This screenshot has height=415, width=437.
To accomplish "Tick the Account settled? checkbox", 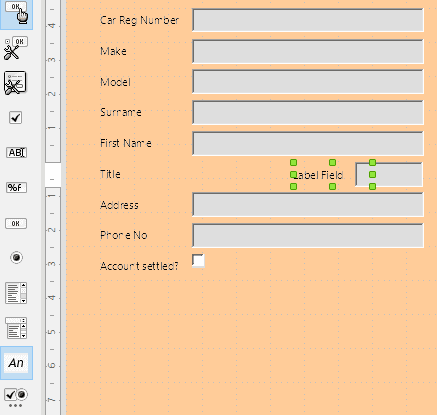I will tap(198, 261).
